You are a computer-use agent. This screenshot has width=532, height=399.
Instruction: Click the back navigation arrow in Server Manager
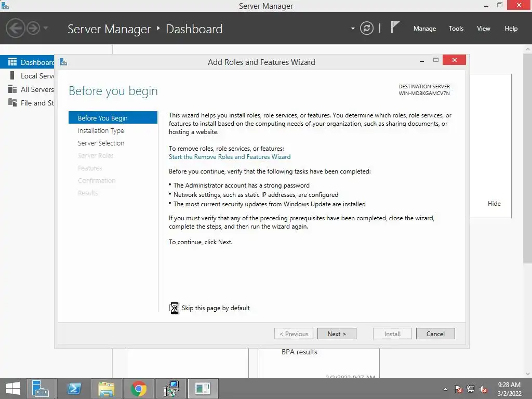tap(15, 28)
